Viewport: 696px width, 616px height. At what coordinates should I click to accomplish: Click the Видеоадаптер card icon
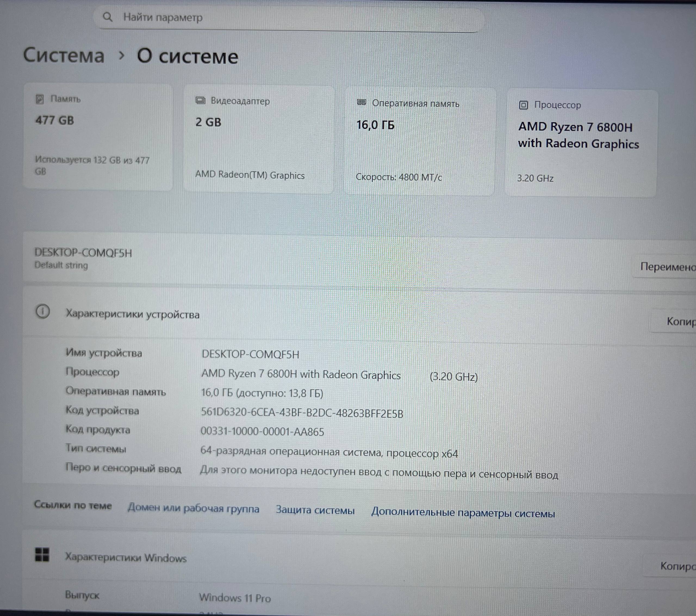(x=200, y=101)
